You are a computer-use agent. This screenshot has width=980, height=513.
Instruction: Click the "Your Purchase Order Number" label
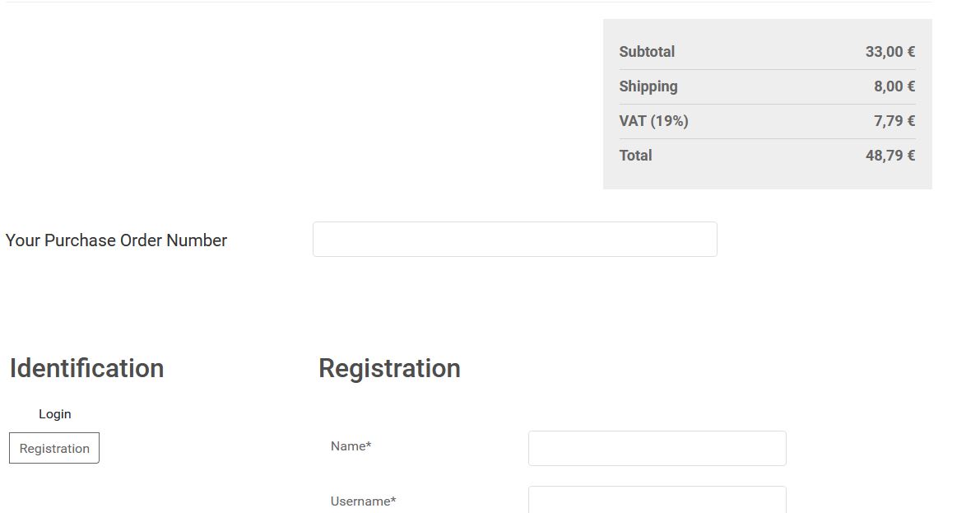[116, 240]
